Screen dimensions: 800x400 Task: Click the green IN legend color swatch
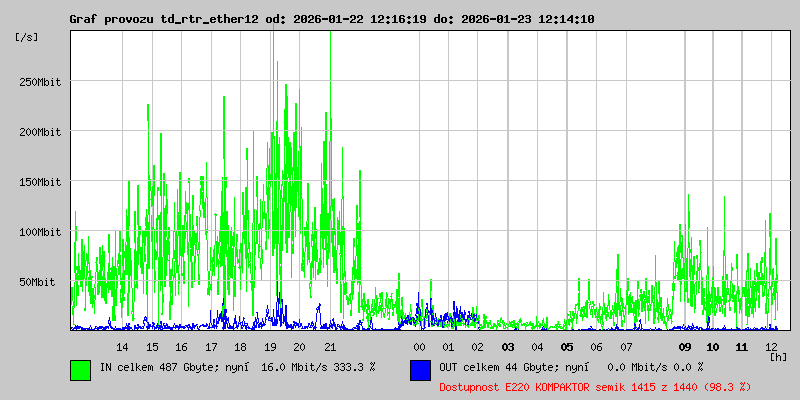click(x=80, y=369)
